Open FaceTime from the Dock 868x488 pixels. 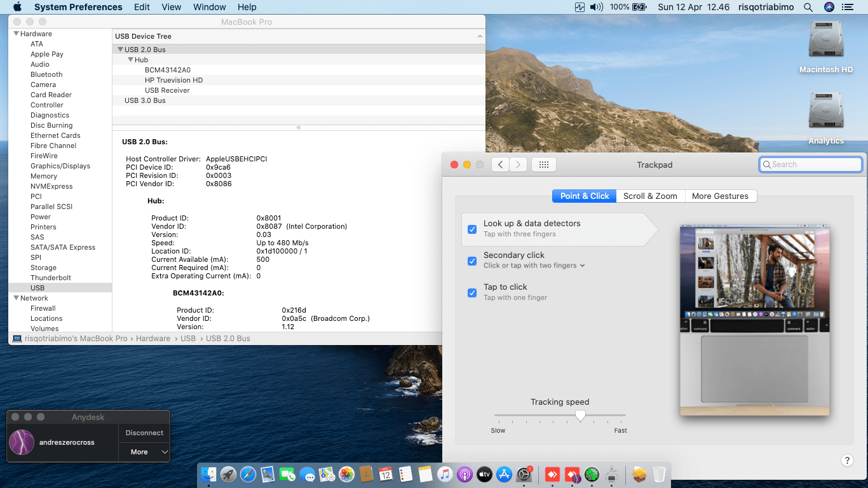point(287,474)
